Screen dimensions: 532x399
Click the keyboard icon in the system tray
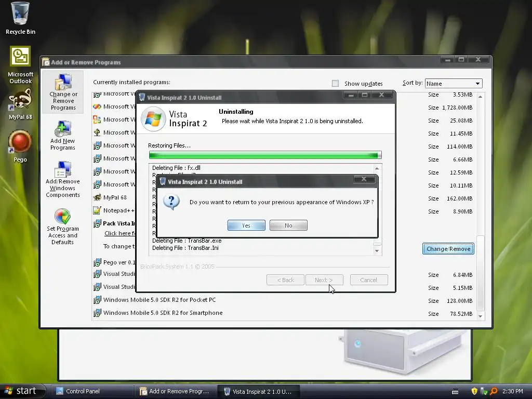point(455,392)
